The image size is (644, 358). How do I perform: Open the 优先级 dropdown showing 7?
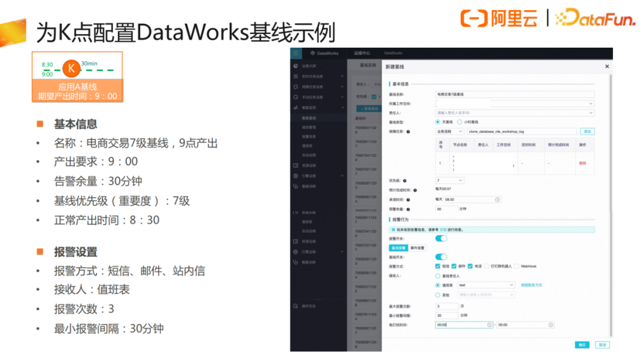click(450, 180)
